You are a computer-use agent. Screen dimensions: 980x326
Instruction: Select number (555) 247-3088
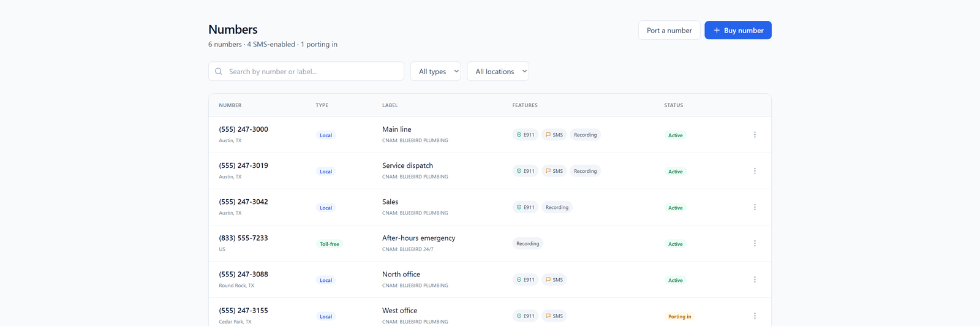244,274
